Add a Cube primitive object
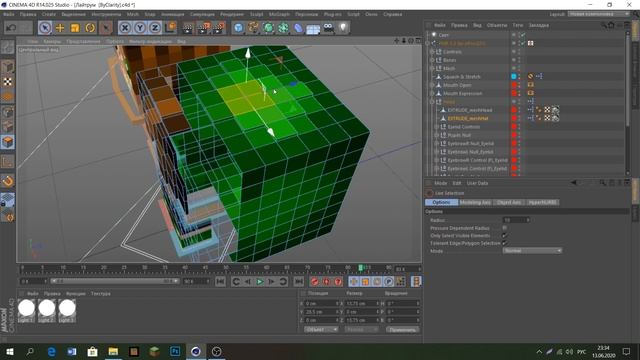This screenshot has width=640, height=360. [x=238, y=28]
